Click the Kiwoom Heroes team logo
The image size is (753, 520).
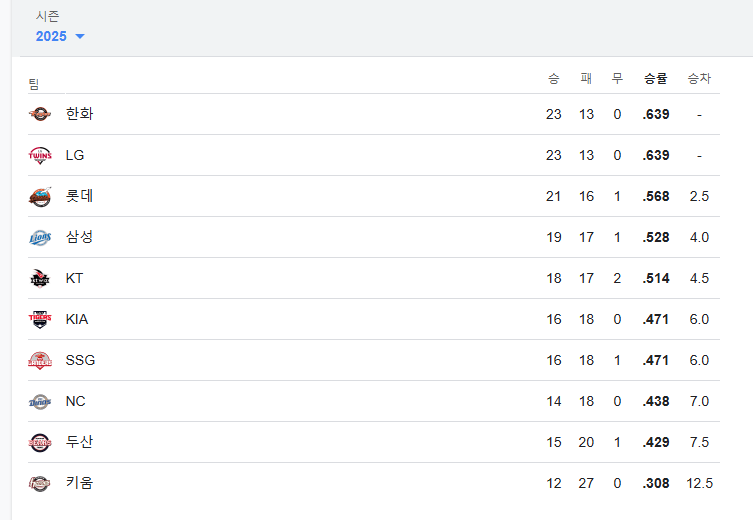39,483
